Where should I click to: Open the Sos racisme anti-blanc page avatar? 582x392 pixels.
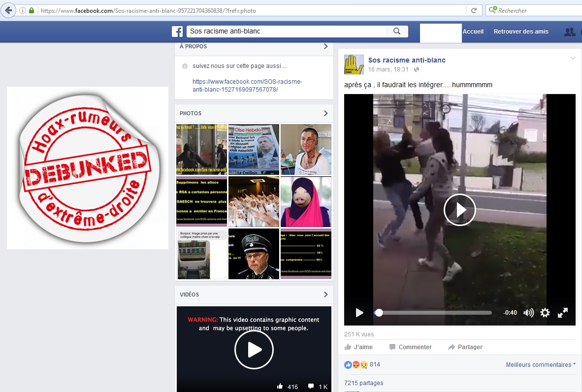(x=354, y=64)
